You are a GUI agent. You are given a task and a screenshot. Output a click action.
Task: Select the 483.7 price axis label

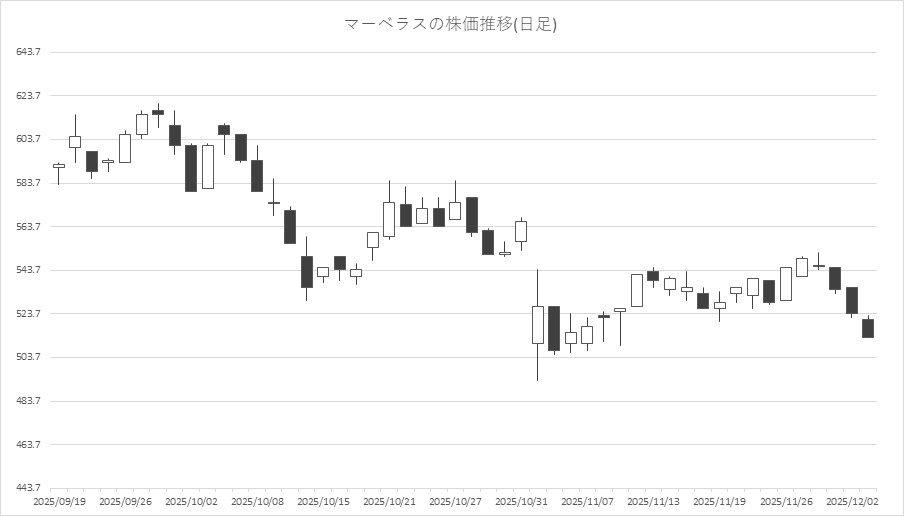[x=29, y=401]
